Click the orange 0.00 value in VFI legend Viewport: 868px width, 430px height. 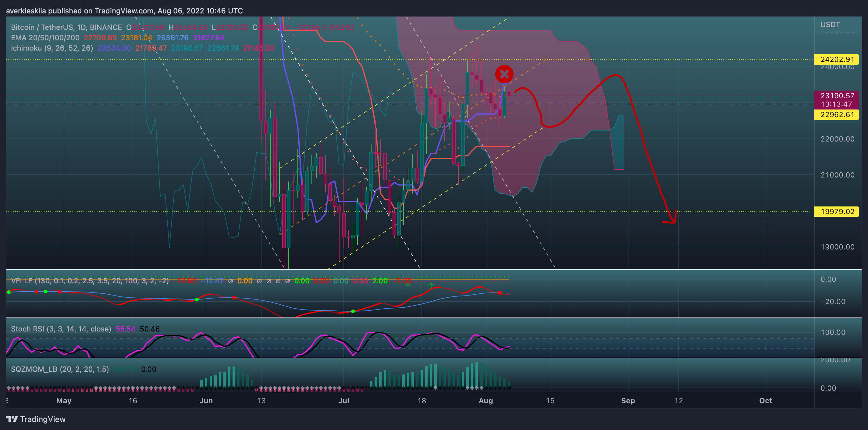tap(245, 281)
